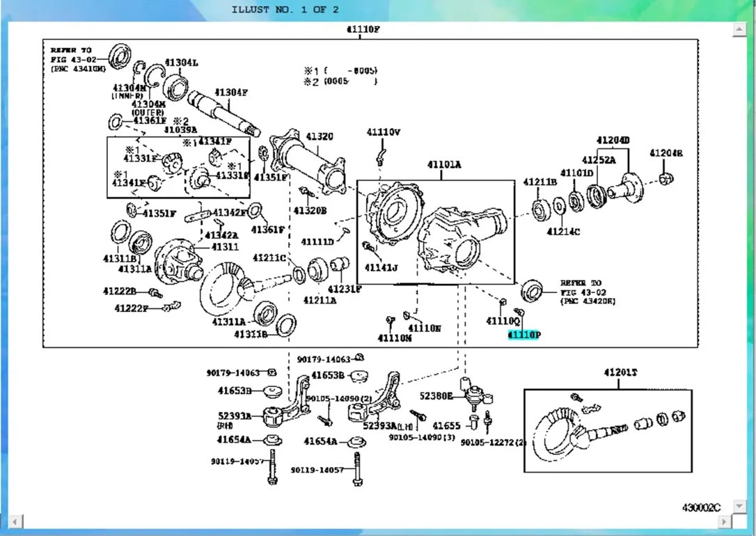The height and width of the screenshot is (536, 756).
Task: Click the scroll left arrow of the horizontal scrollbar
Action: coord(15,521)
